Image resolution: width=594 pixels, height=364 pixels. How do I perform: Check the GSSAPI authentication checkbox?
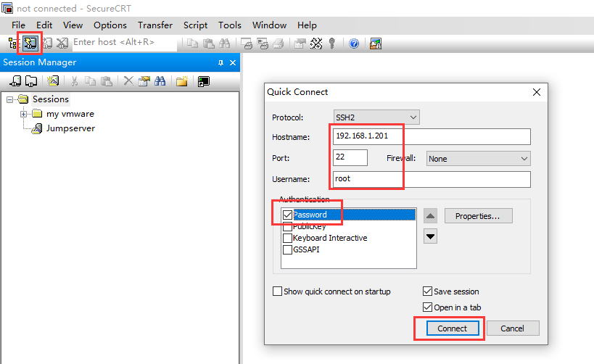pos(287,249)
